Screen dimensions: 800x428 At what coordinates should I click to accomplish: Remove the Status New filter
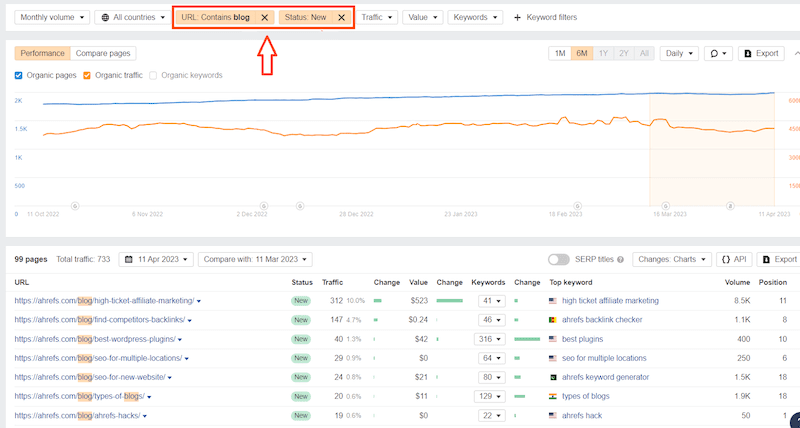point(341,17)
